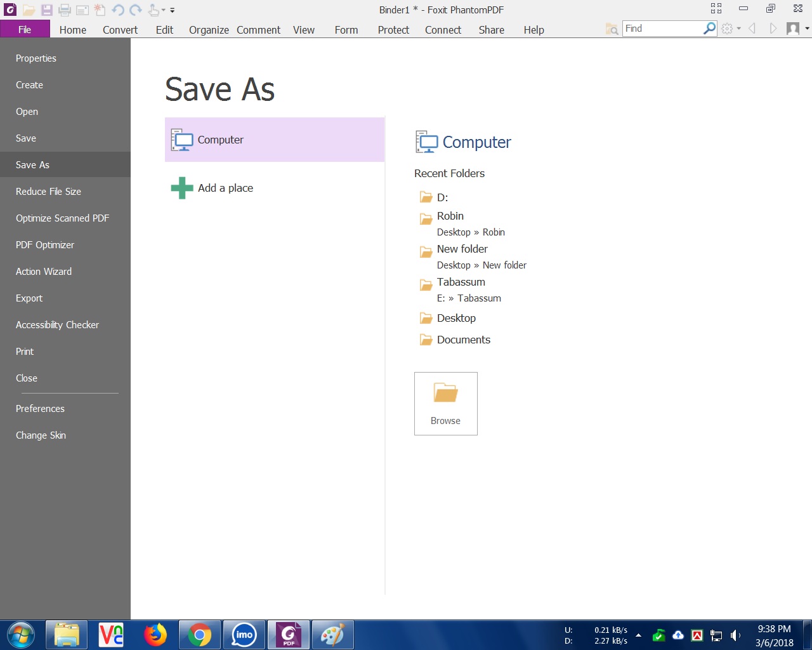812x650 pixels.
Task: Click the magnifier search icon in Find box
Action: [x=709, y=29]
